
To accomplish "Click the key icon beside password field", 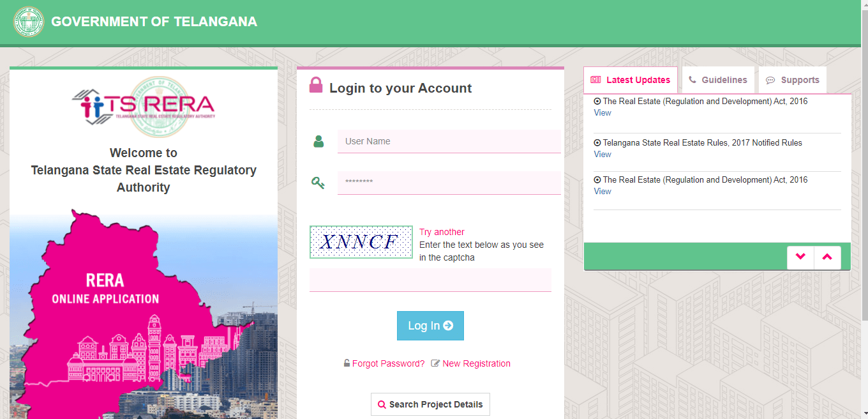I will [318, 183].
